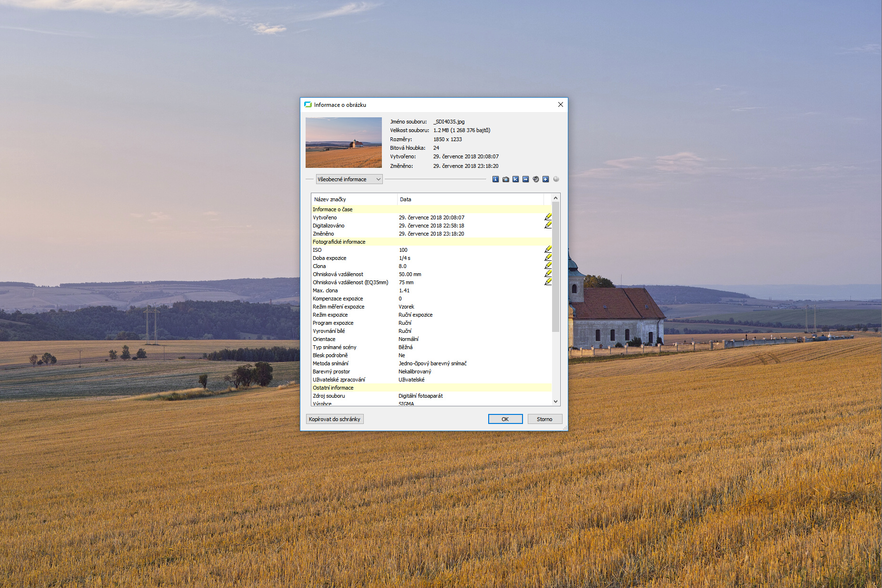Click the blue 'K' icon in toolbar
882x588 pixels.
coord(515,179)
